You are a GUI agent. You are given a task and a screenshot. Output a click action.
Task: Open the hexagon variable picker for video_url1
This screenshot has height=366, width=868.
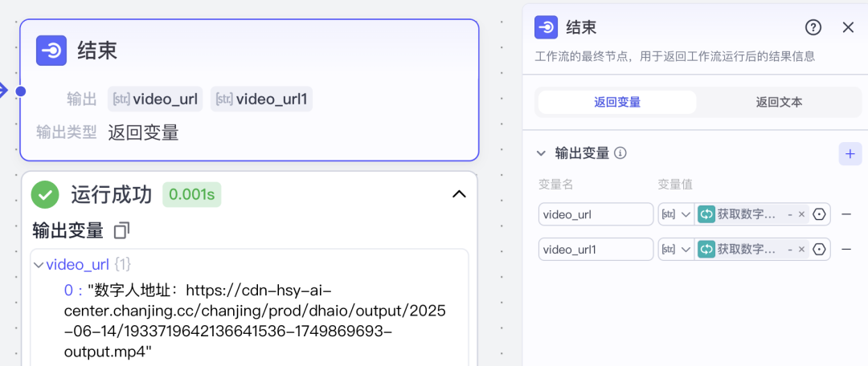tap(819, 250)
